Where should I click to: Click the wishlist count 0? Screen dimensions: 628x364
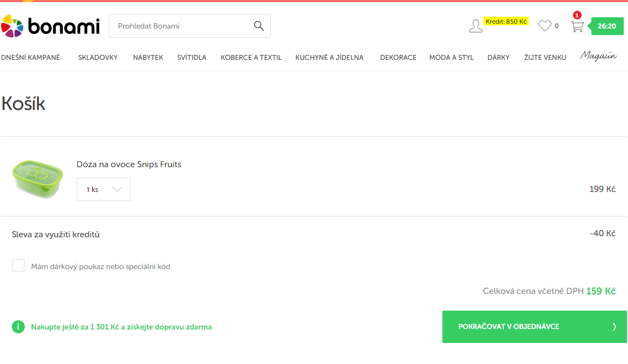click(x=556, y=26)
